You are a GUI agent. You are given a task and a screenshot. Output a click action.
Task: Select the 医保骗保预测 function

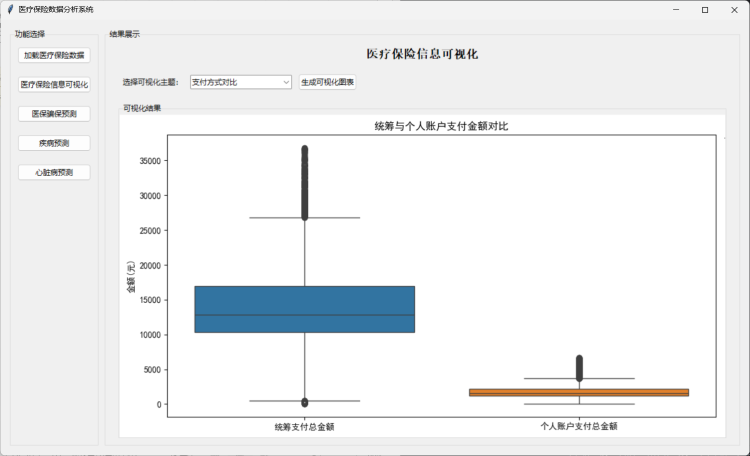pos(55,114)
